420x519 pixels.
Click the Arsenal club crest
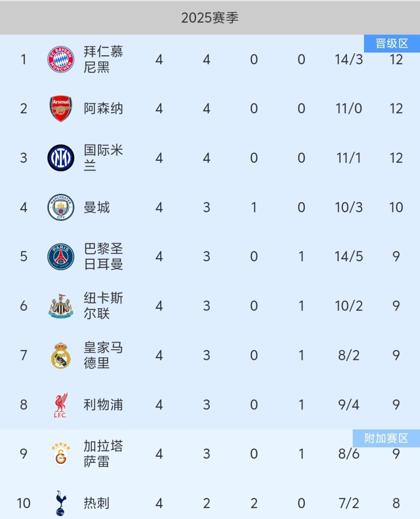pos(61,109)
